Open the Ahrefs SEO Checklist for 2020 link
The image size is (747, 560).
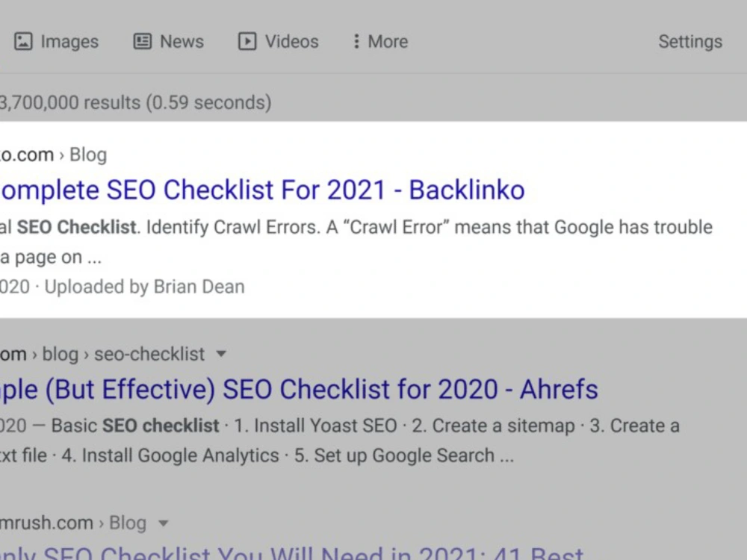(299, 390)
